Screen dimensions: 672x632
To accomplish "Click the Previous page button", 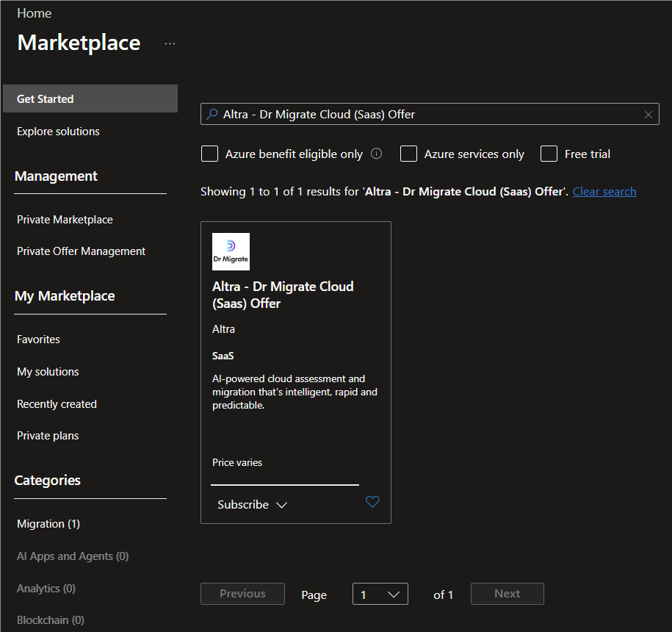I will coord(242,594).
